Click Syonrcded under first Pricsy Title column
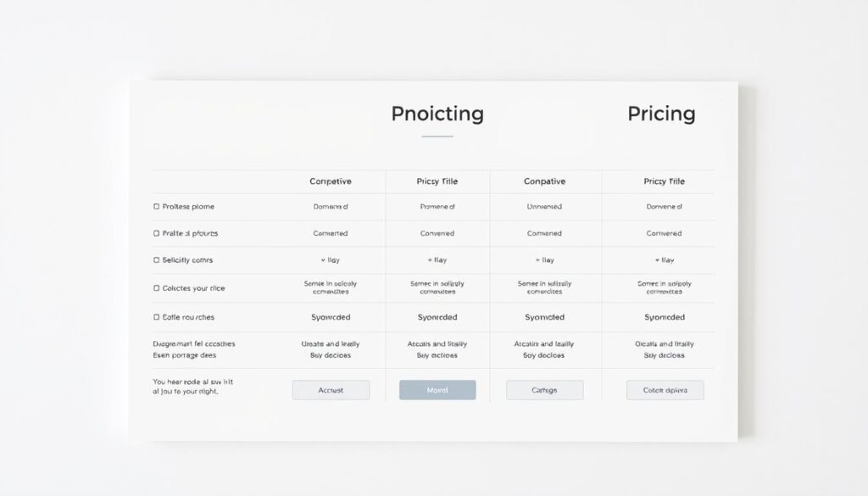Screen dimensions: 868x496 pyautogui.click(x=437, y=317)
